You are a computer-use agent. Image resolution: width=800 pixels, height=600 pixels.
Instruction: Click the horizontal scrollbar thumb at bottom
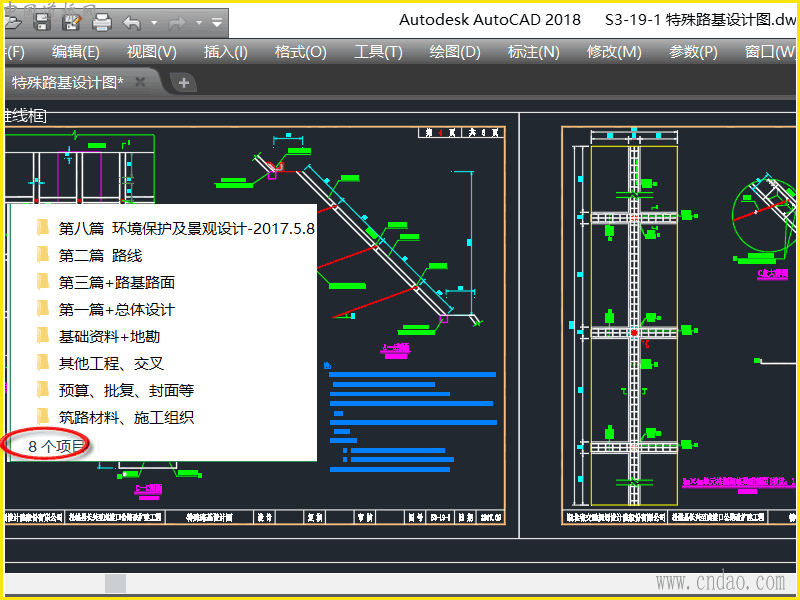click(x=116, y=583)
